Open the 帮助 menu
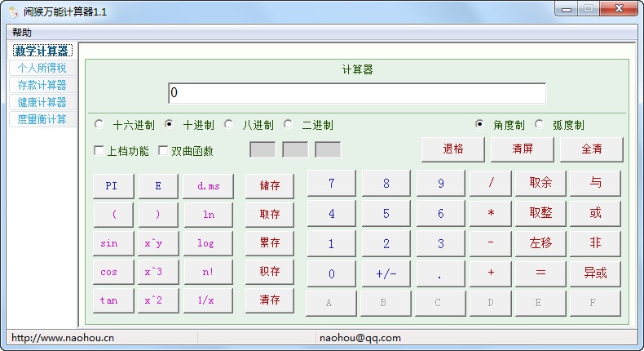 point(22,32)
